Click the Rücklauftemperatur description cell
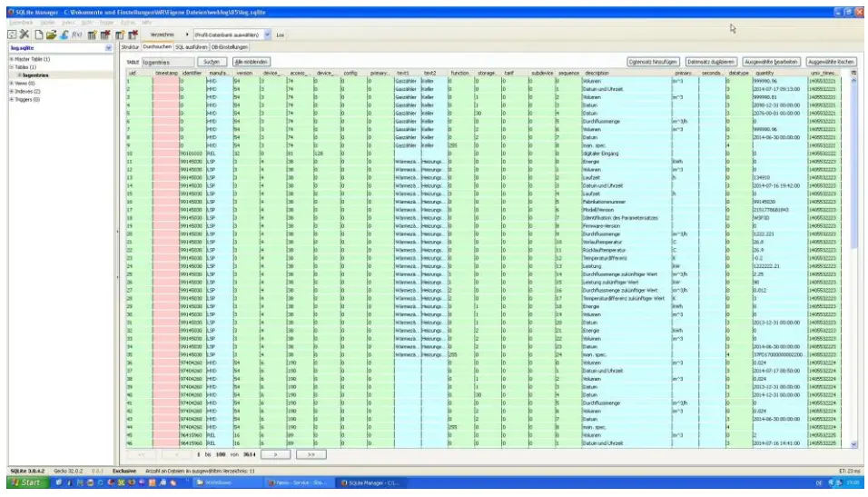 (626, 251)
